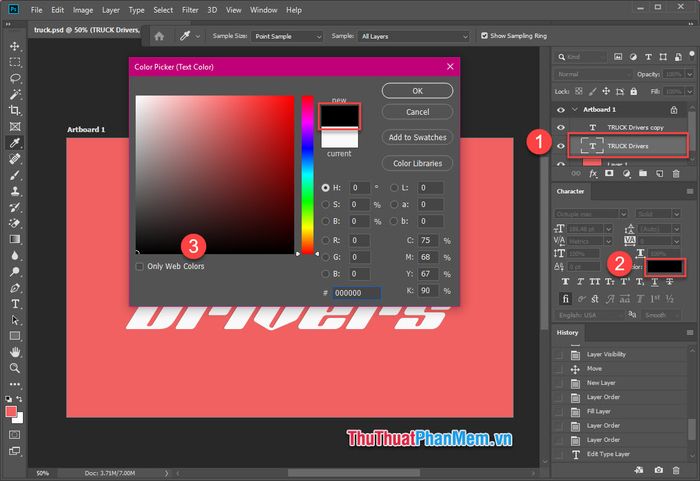This screenshot has width=700, height=481.
Task: Pick the Horizontal Type tool
Action: click(x=15, y=304)
